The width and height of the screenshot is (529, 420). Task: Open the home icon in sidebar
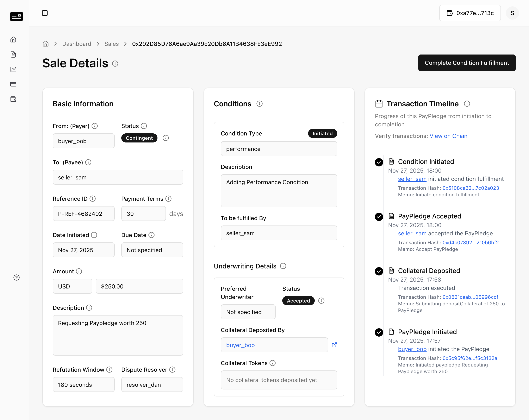click(13, 39)
